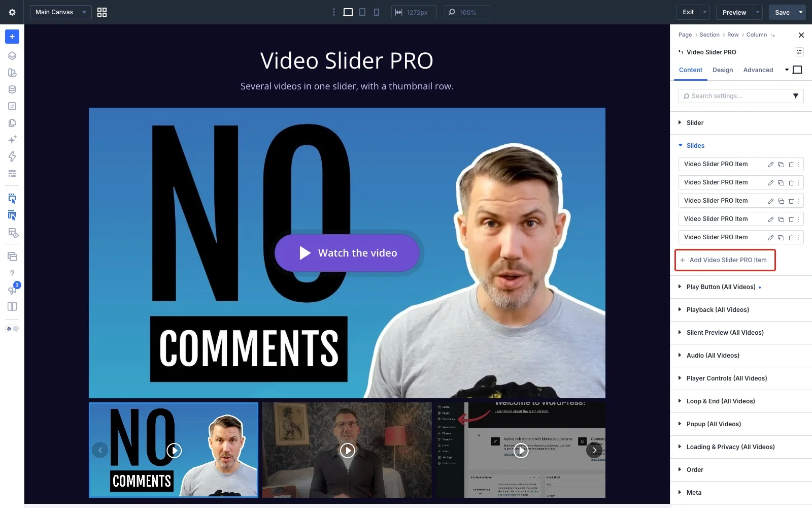Open the Layers panel icon

click(12, 56)
